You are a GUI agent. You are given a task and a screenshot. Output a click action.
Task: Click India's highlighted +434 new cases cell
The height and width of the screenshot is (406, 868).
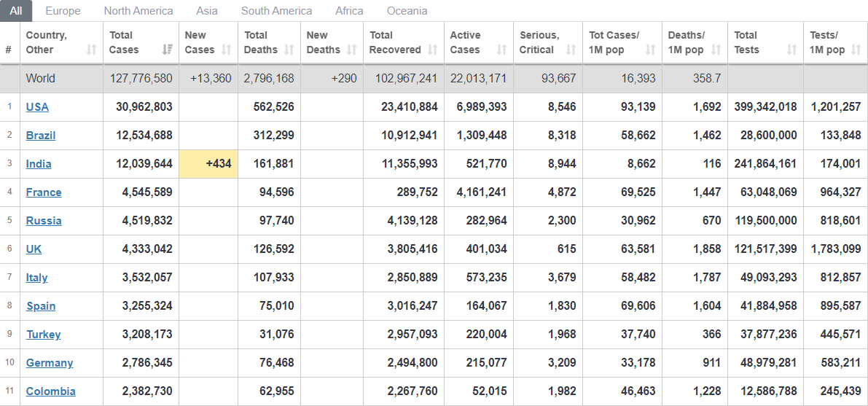208,164
